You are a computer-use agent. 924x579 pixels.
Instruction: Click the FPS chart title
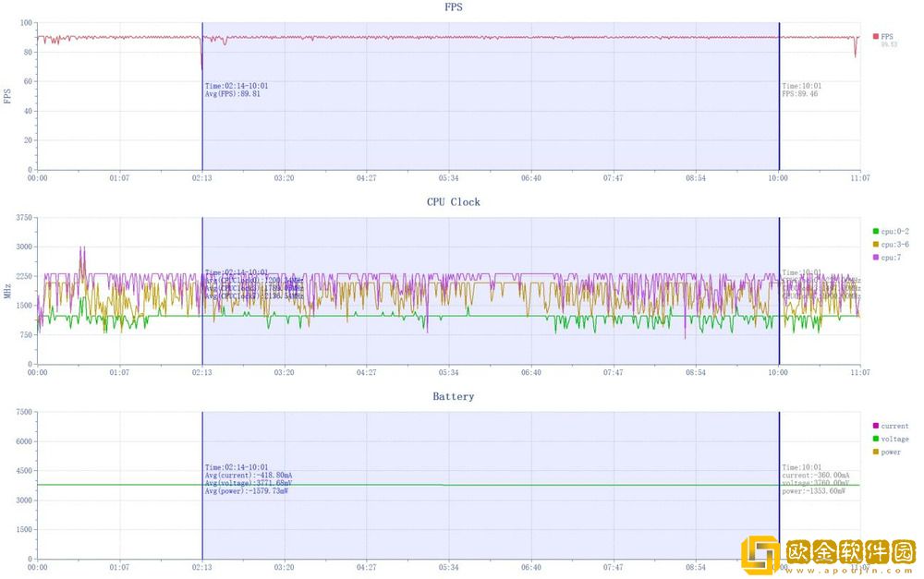[x=453, y=7]
